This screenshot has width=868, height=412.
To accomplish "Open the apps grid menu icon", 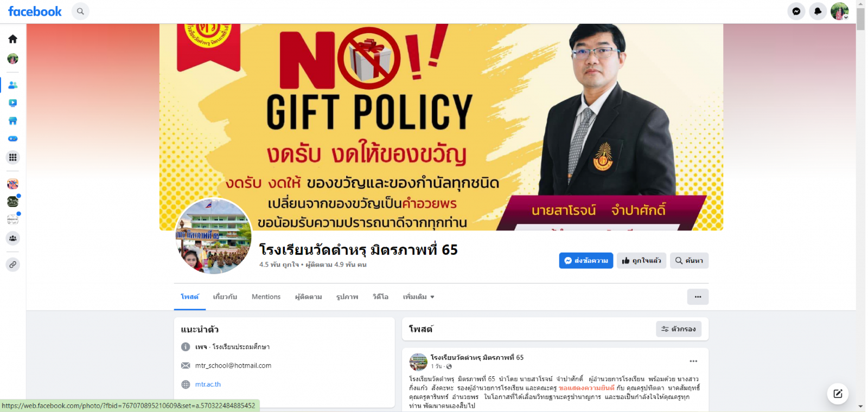I will pyautogui.click(x=13, y=157).
